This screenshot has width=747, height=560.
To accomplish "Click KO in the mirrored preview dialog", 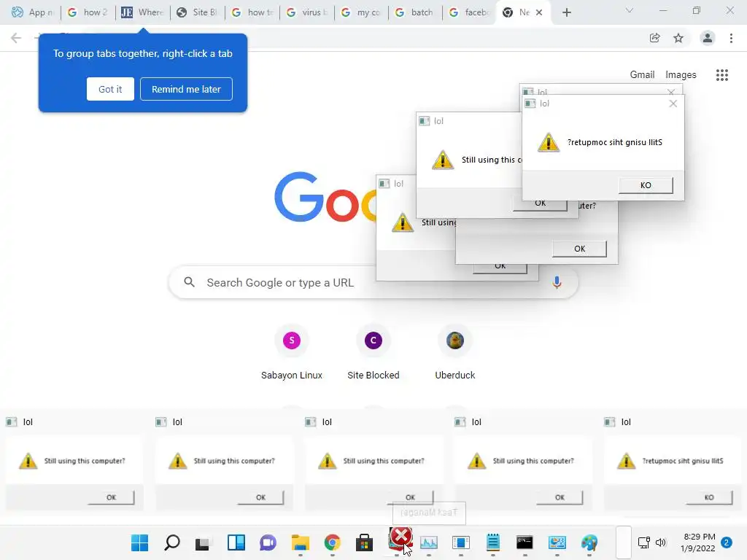I will tap(709, 497).
